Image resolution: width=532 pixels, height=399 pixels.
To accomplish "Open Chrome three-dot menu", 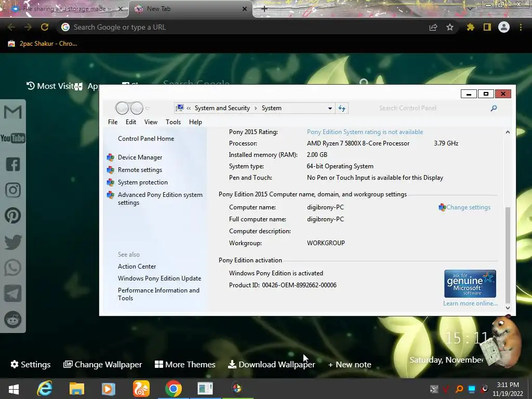I will pos(521,27).
